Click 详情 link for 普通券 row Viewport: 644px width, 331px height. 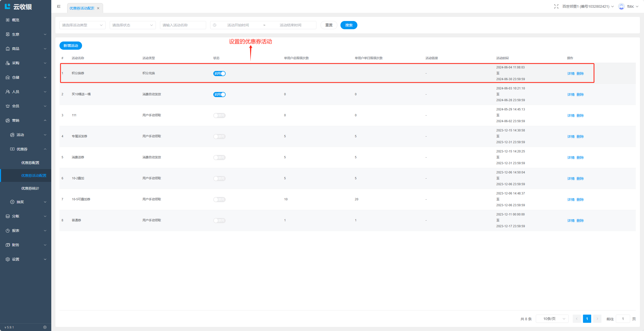coord(571,221)
